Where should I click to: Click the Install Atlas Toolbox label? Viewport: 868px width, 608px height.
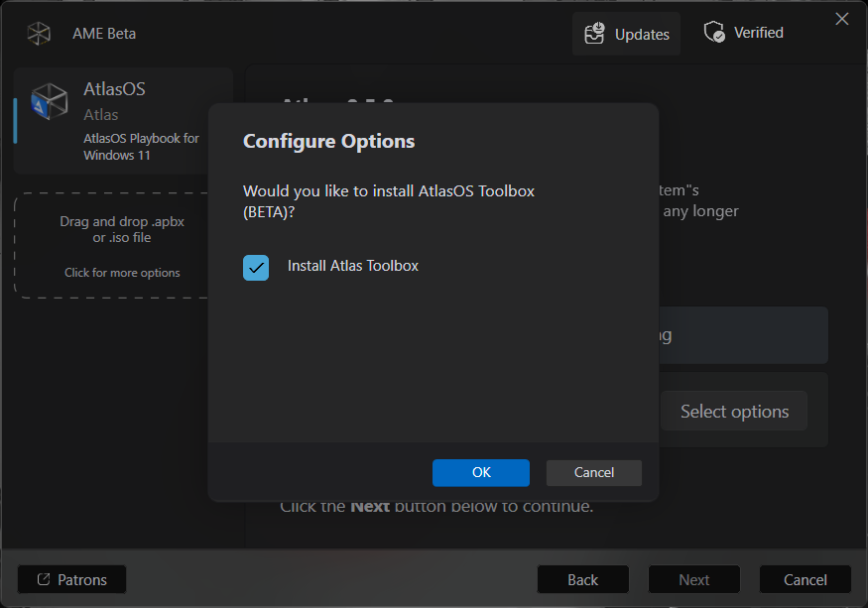pyautogui.click(x=352, y=266)
